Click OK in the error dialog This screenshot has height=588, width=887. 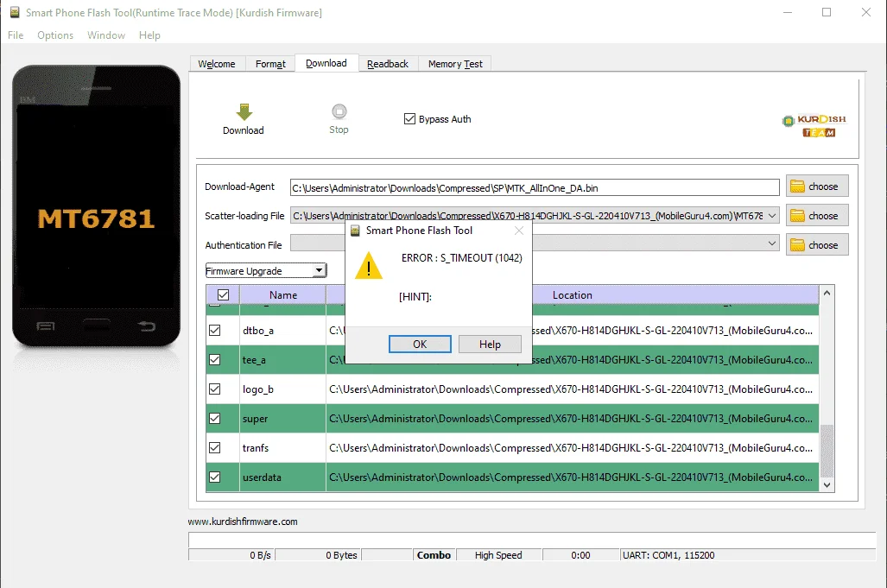[x=420, y=344]
